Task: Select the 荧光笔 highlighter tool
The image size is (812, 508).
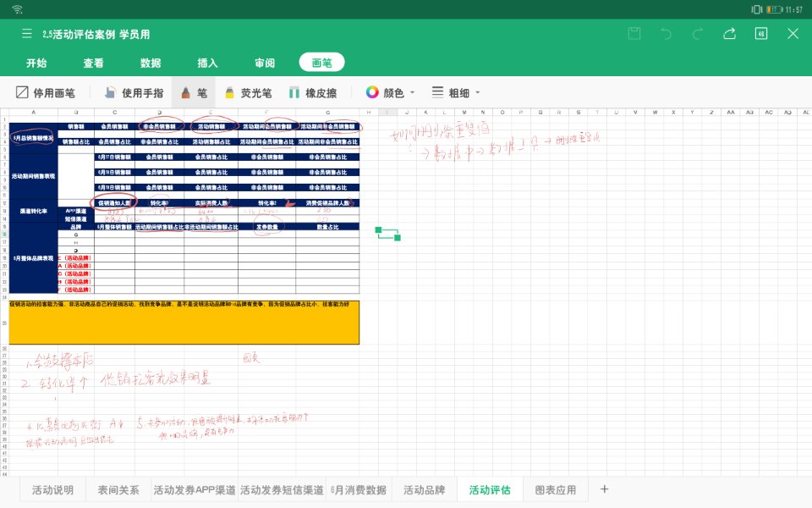Action: click(x=249, y=93)
